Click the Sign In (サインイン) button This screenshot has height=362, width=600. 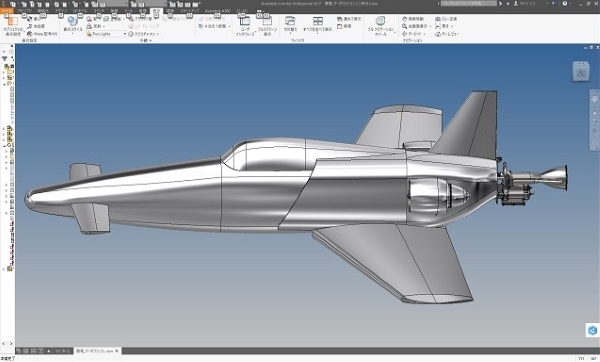click(527, 3)
